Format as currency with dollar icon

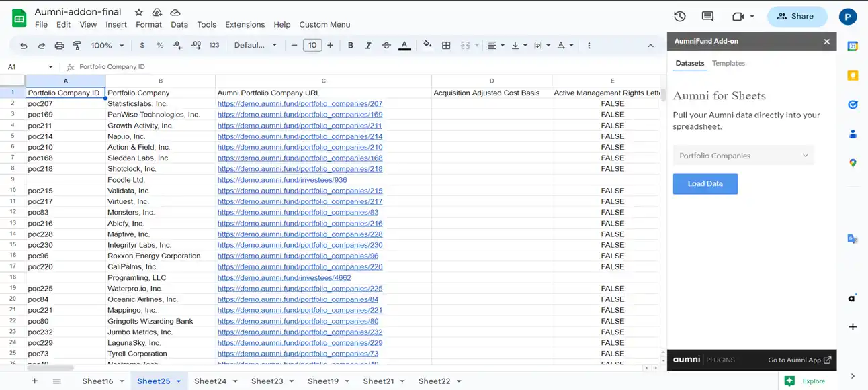tap(142, 46)
